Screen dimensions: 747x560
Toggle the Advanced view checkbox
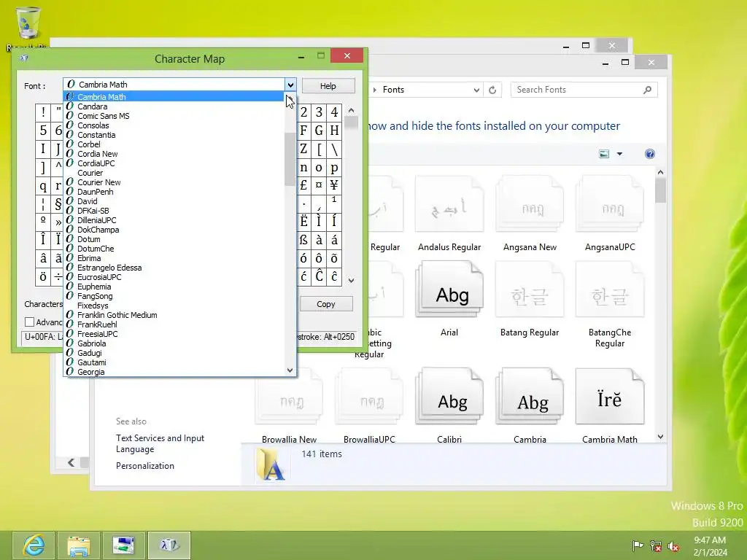[29, 322]
